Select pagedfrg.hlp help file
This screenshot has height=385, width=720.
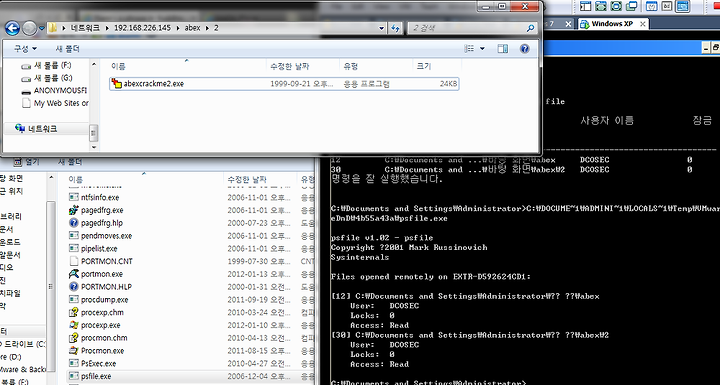95,223
